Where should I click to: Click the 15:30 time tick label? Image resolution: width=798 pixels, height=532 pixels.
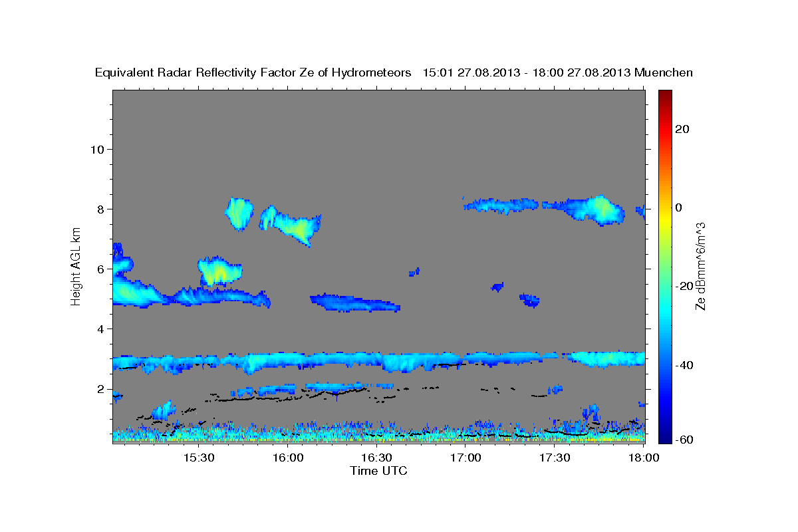(x=198, y=458)
